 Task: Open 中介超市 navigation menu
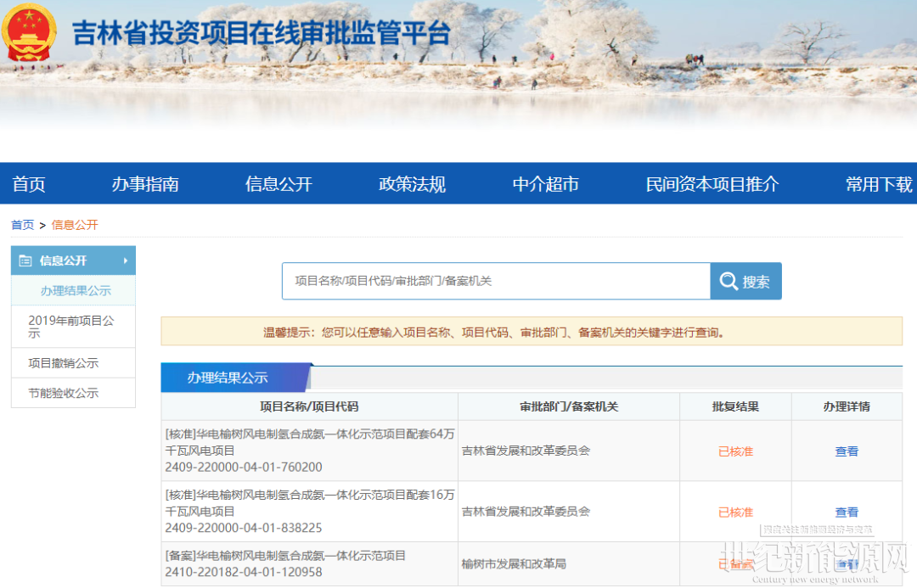[546, 184]
